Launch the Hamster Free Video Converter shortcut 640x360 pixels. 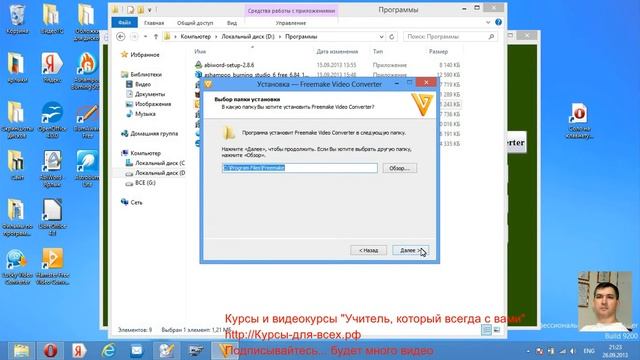coord(52,267)
